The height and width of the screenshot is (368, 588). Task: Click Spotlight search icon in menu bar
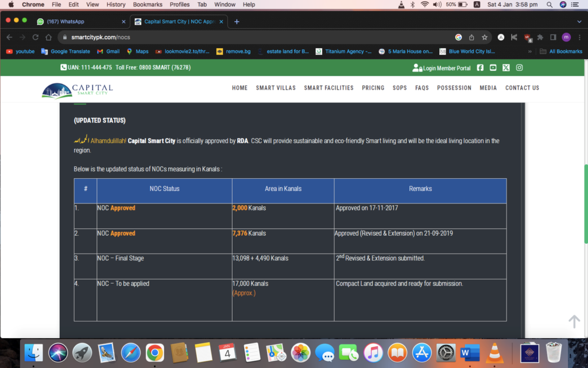pyautogui.click(x=550, y=5)
